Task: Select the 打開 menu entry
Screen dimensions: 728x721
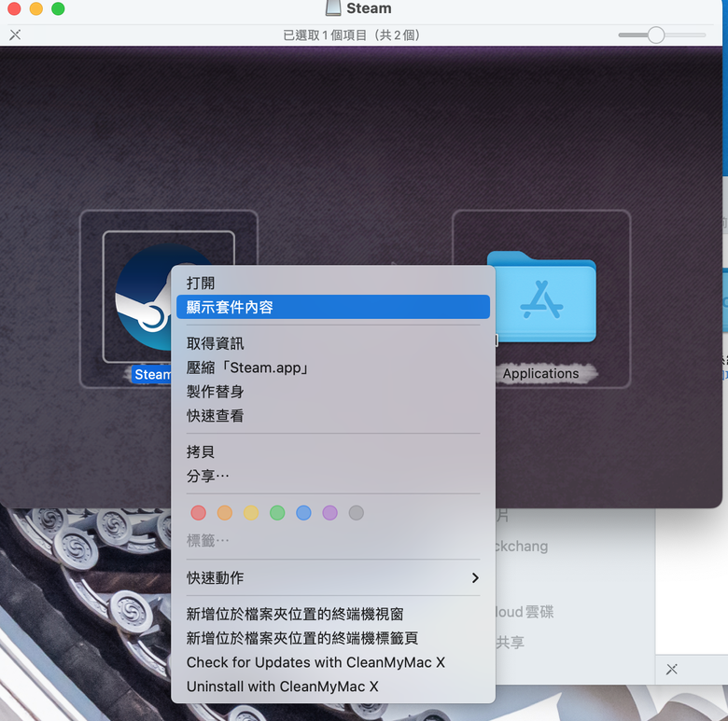Action: pos(333,283)
